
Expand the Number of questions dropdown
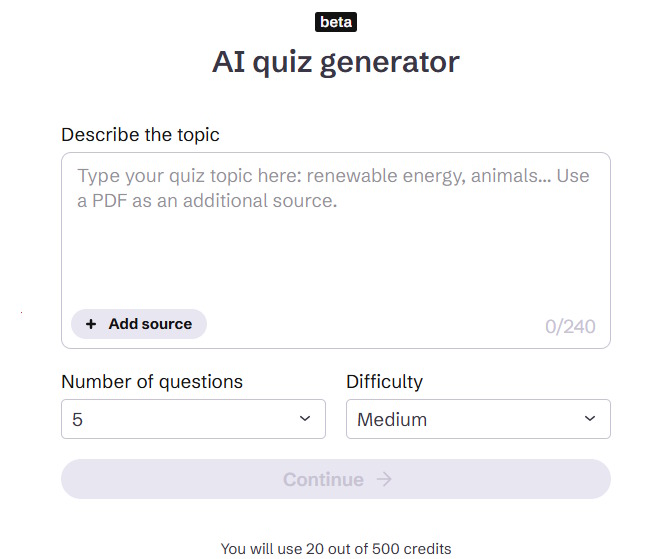193,419
